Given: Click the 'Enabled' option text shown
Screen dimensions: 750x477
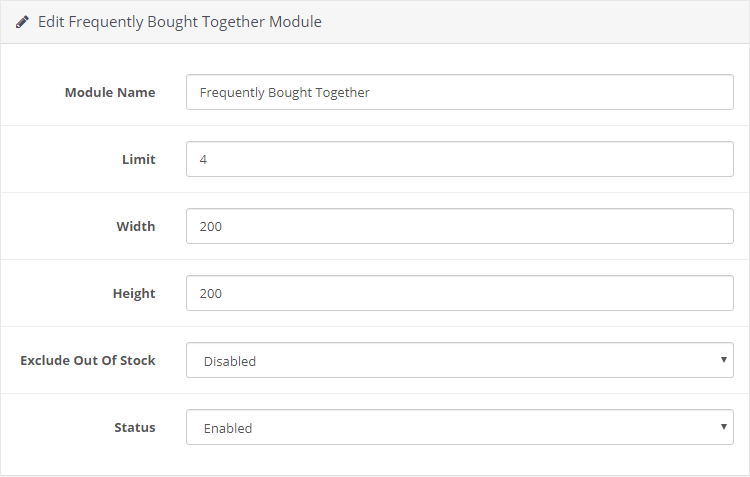Looking at the screenshot, I should coord(228,428).
